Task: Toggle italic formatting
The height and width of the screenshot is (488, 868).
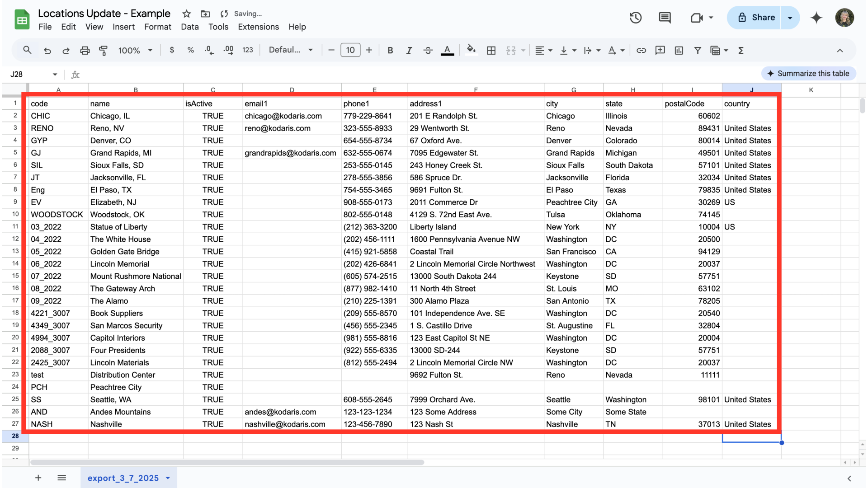Action: pyautogui.click(x=409, y=51)
